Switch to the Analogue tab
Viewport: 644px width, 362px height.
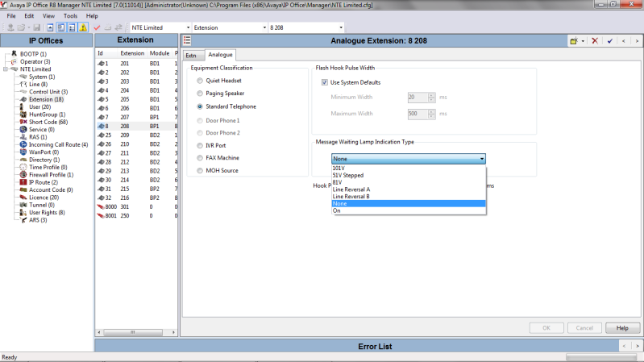point(220,55)
